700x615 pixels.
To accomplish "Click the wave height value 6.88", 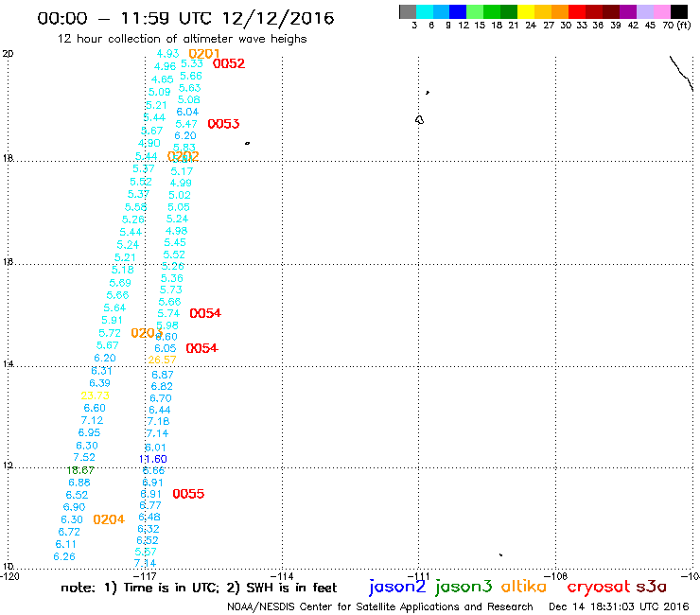I will (79, 483).
